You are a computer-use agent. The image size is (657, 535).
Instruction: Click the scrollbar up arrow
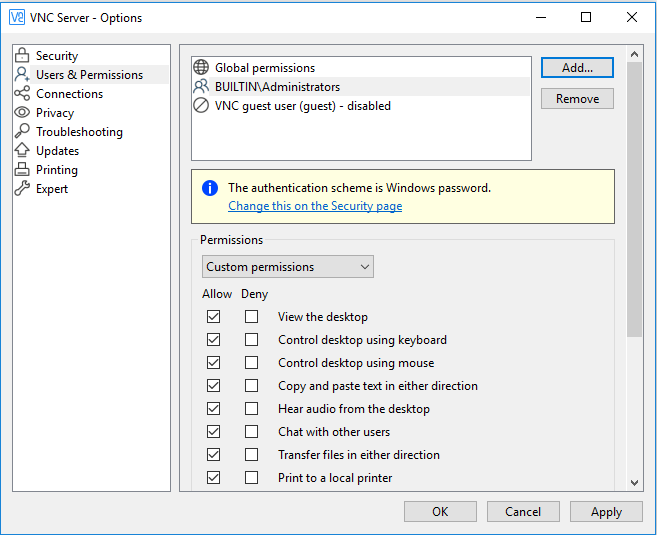tap(634, 54)
